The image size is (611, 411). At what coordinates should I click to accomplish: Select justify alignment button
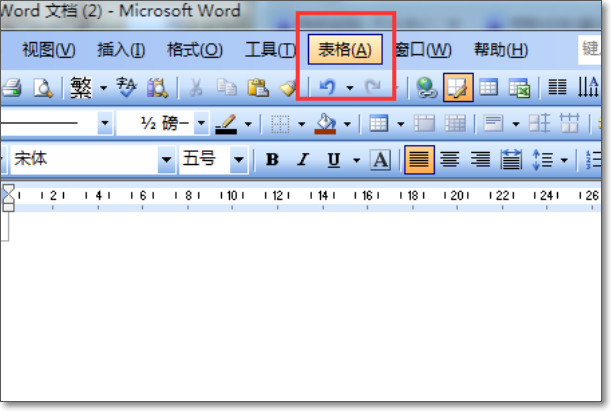pos(419,160)
